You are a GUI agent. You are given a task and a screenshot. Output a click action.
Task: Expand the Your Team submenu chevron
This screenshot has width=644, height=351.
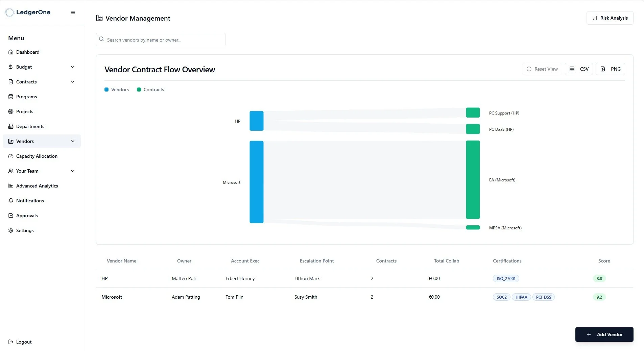73,171
